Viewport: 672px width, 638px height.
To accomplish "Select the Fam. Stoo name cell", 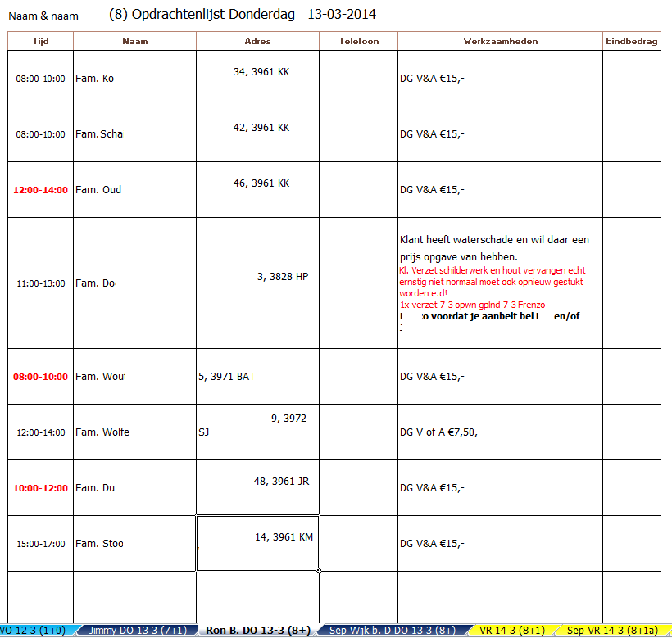I will pyautogui.click(x=134, y=543).
